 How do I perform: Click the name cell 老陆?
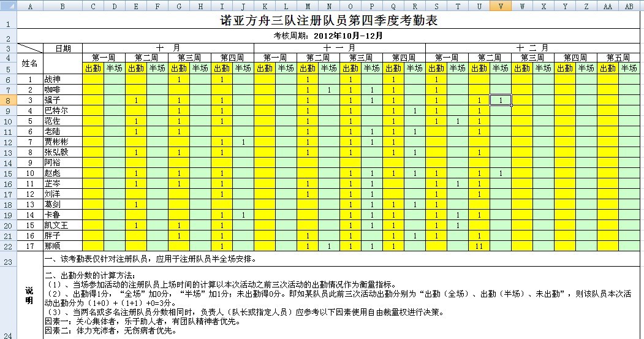click(63, 131)
